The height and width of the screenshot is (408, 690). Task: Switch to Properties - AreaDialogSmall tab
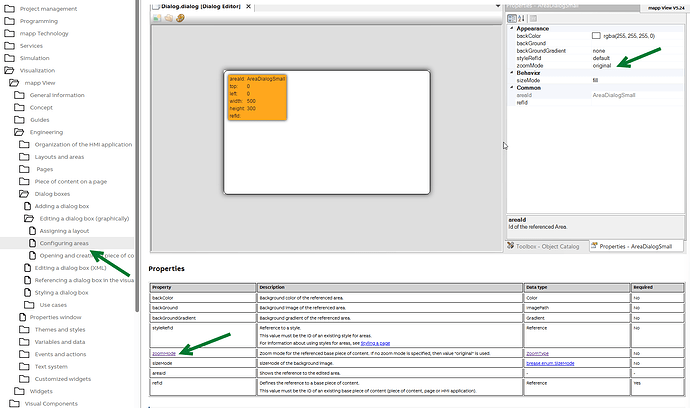coord(635,246)
